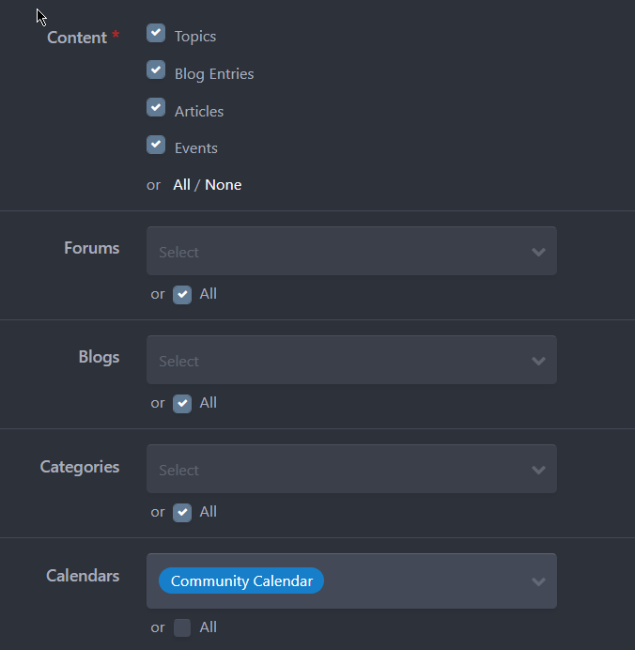Open the Blogs dropdown chevron arrow
Screen dimensions: 635x650
point(539,361)
